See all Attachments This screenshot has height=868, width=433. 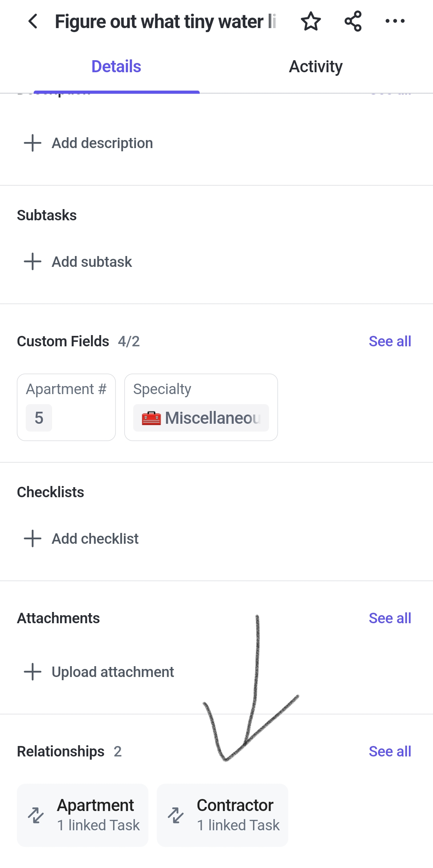(390, 618)
